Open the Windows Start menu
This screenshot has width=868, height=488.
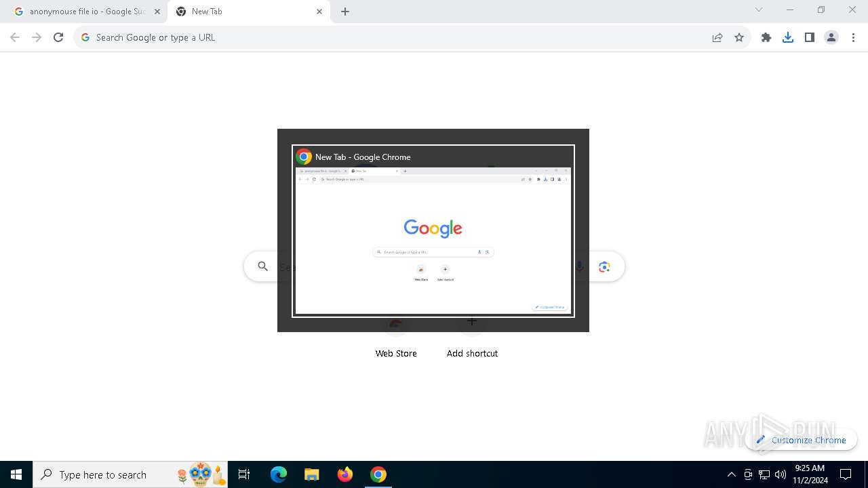pos(16,474)
